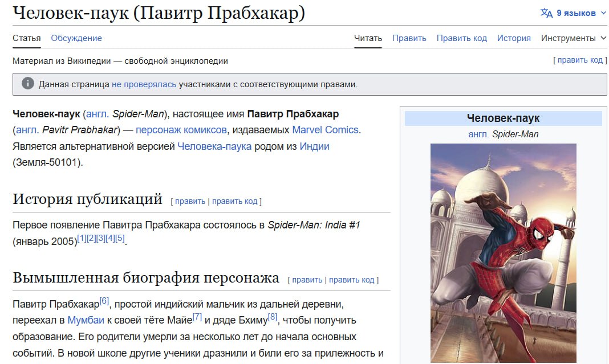
Task: Open the Править tab
Action: tap(409, 38)
